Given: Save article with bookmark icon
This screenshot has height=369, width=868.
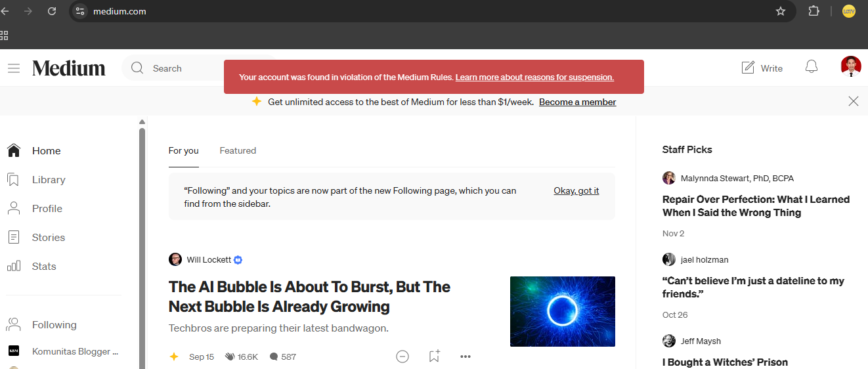Looking at the screenshot, I should [x=434, y=356].
